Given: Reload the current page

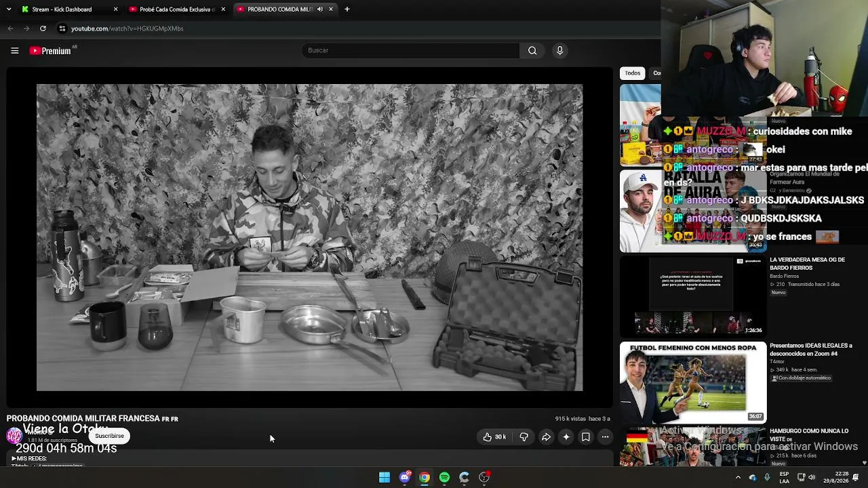Looking at the screenshot, I should [x=43, y=28].
